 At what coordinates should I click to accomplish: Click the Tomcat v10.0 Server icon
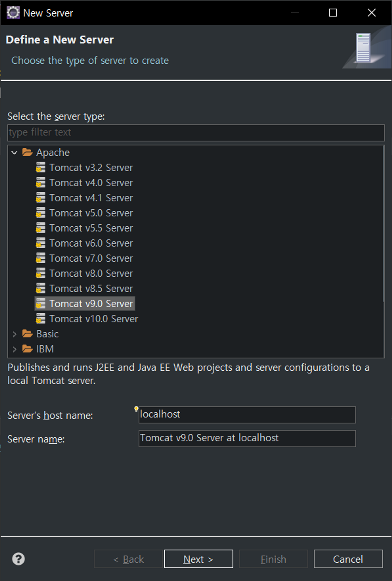pos(40,318)
